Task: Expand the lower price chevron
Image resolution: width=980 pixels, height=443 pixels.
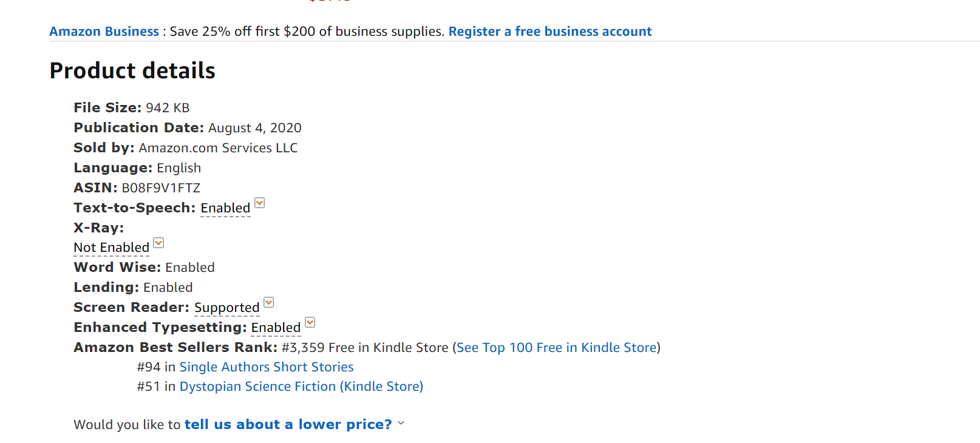Action: [401, 424]
